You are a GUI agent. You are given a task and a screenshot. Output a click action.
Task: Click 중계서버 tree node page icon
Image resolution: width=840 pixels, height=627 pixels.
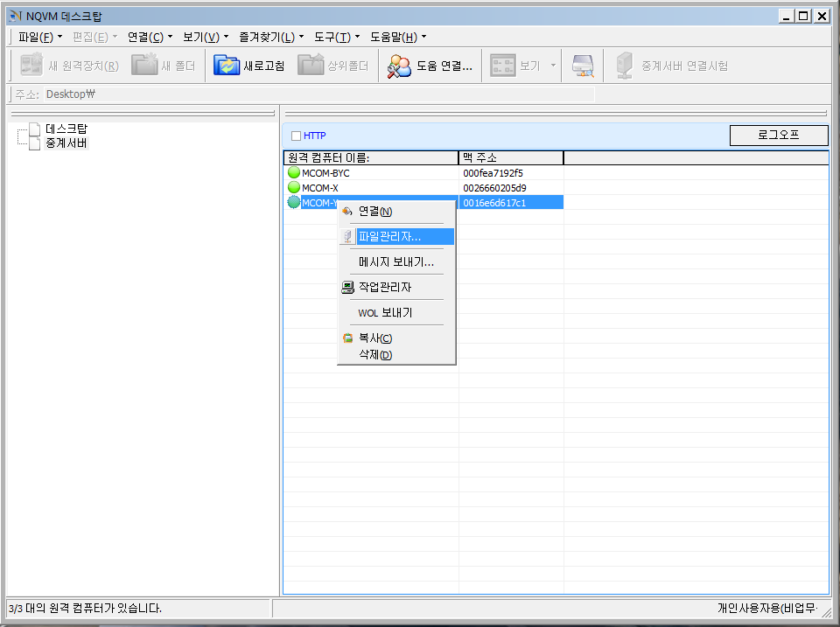coord(35,143)
